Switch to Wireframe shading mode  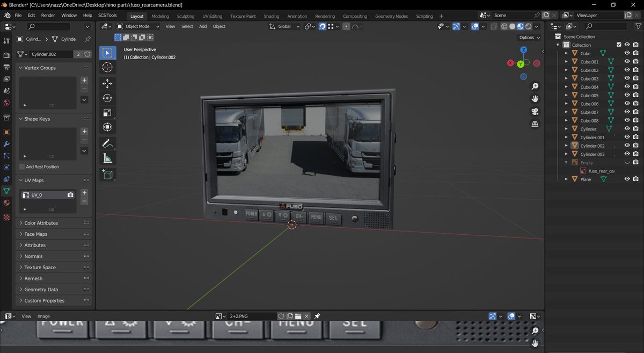[504, 26]
